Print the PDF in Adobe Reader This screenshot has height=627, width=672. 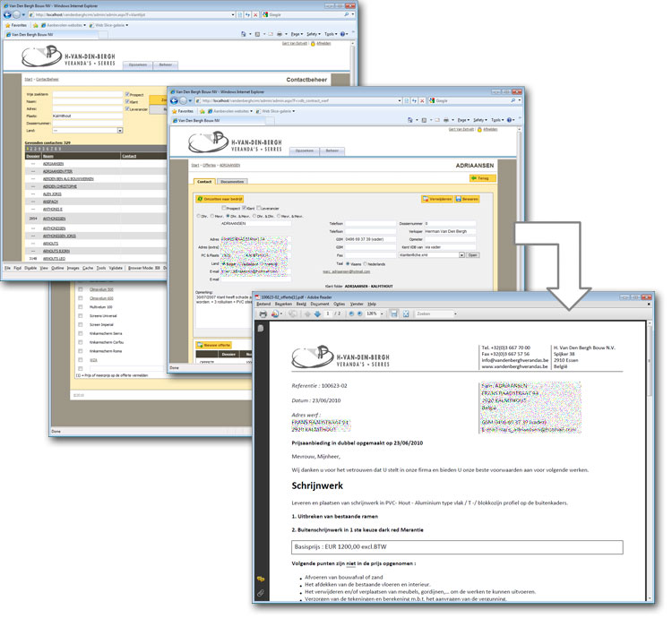[263, 314]
